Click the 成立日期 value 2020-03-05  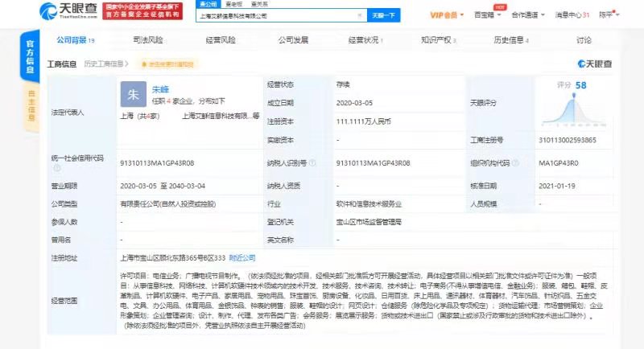tap(354, 103)
